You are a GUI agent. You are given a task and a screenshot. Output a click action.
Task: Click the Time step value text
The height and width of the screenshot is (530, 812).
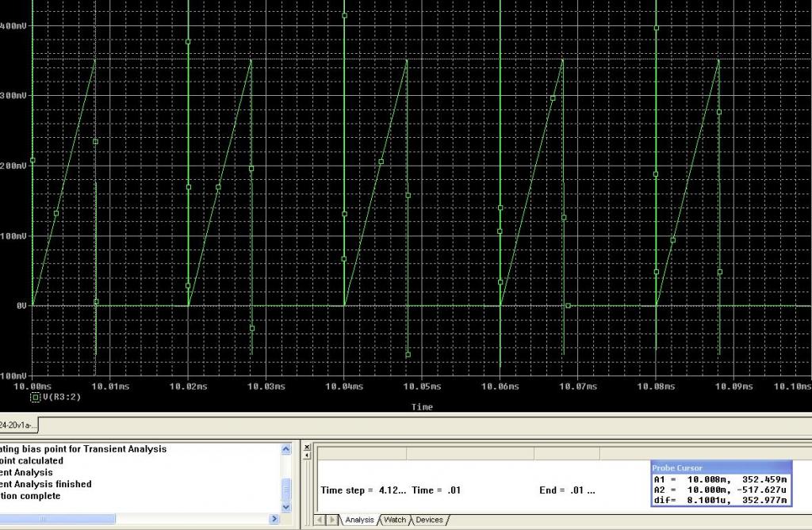coord(363,490)
